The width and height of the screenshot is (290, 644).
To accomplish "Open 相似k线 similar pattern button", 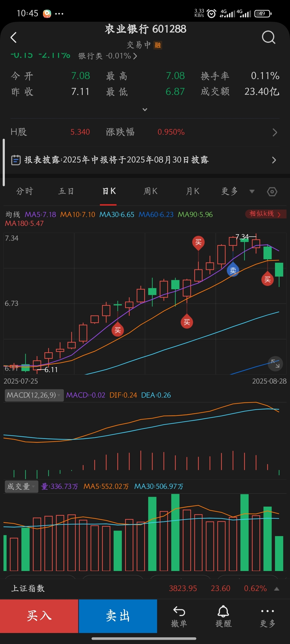I will pyautogui.click(x=265, y=214).
